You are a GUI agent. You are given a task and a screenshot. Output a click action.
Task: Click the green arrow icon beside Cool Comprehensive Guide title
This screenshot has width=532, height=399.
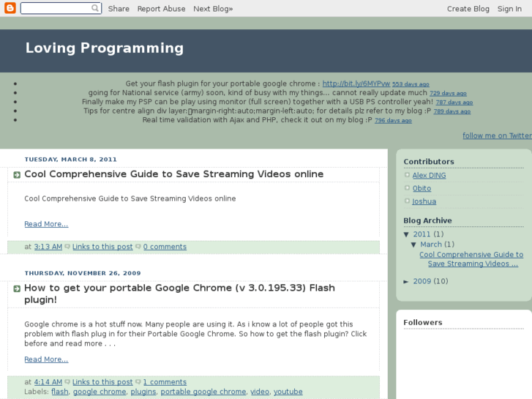coord(17,175)
